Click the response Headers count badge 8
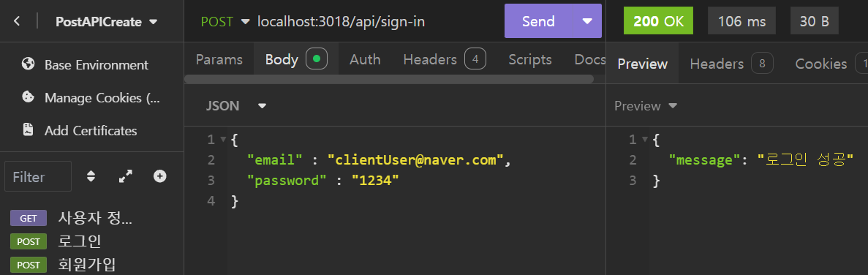The image size is (868, 275). point(762,64)
